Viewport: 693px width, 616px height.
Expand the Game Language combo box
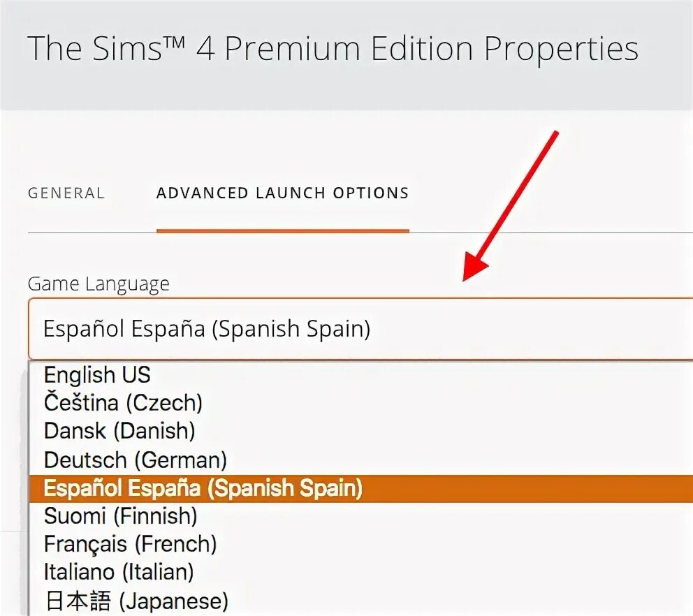pyautogui.click(x=360, y=328)
